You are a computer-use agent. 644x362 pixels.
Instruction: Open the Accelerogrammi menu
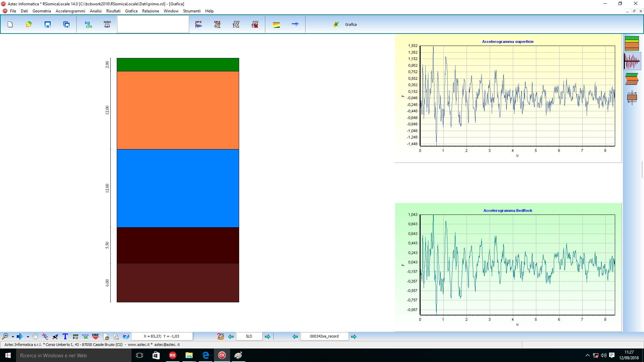pos(70,11)
